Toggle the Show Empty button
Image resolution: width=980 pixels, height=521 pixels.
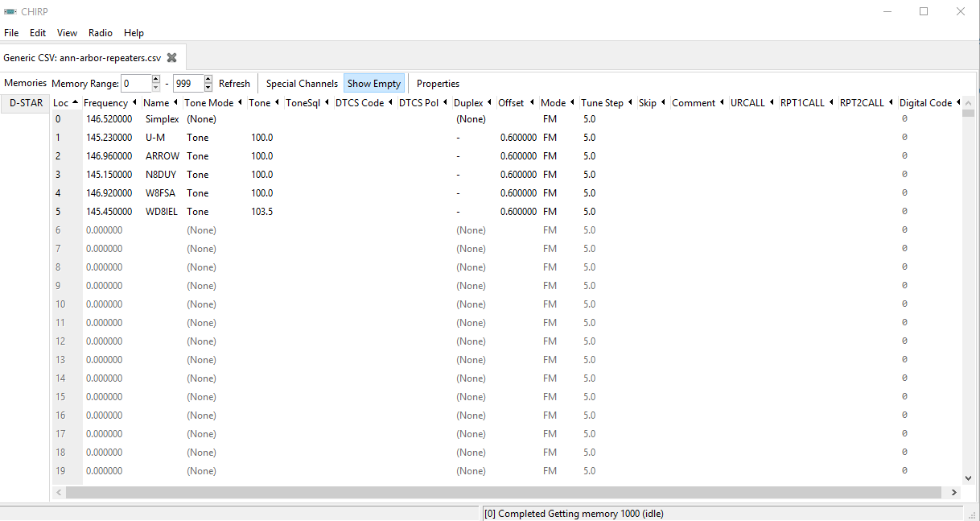tap(373, 83)
